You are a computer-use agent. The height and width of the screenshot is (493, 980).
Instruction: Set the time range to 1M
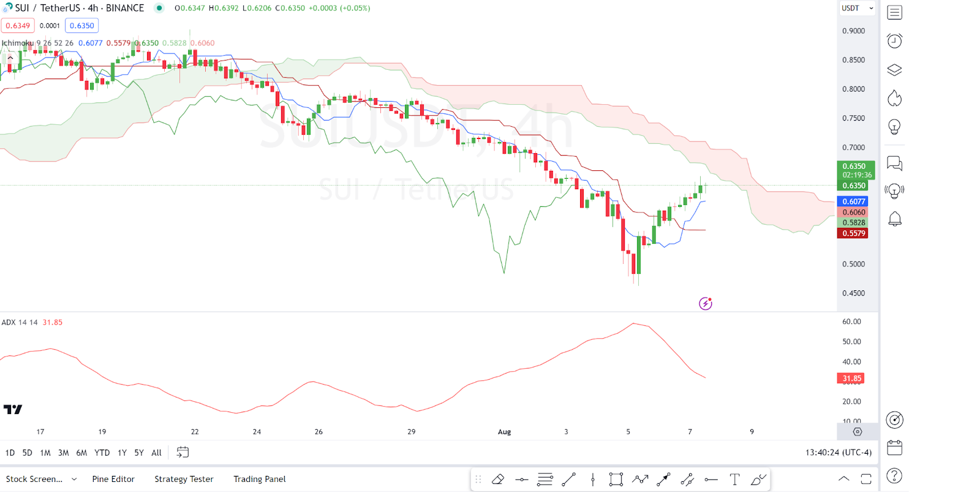coord(45,453)
